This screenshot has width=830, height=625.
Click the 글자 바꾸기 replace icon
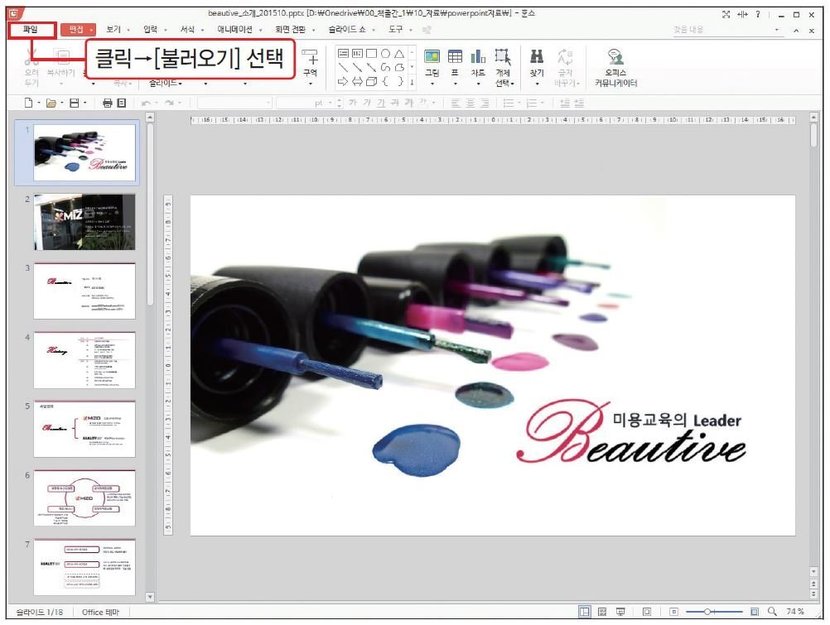pyautogui.click(x=565, y=57)
